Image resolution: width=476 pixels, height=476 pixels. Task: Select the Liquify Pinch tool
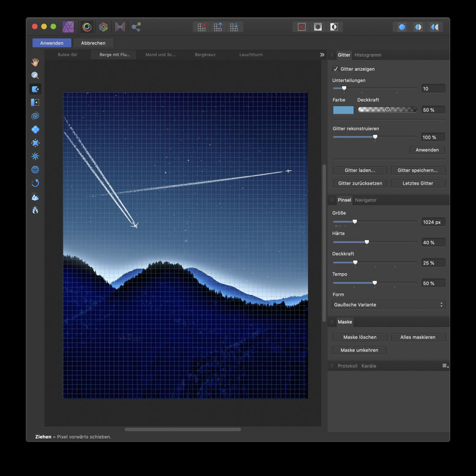pyautogui.click(x=35, y=129)
